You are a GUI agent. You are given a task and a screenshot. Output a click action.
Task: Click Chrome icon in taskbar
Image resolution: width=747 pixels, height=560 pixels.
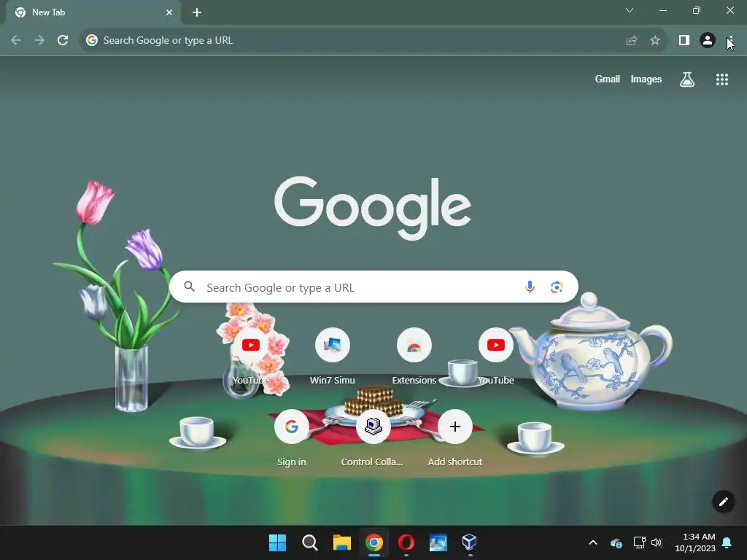pos(374,542)
